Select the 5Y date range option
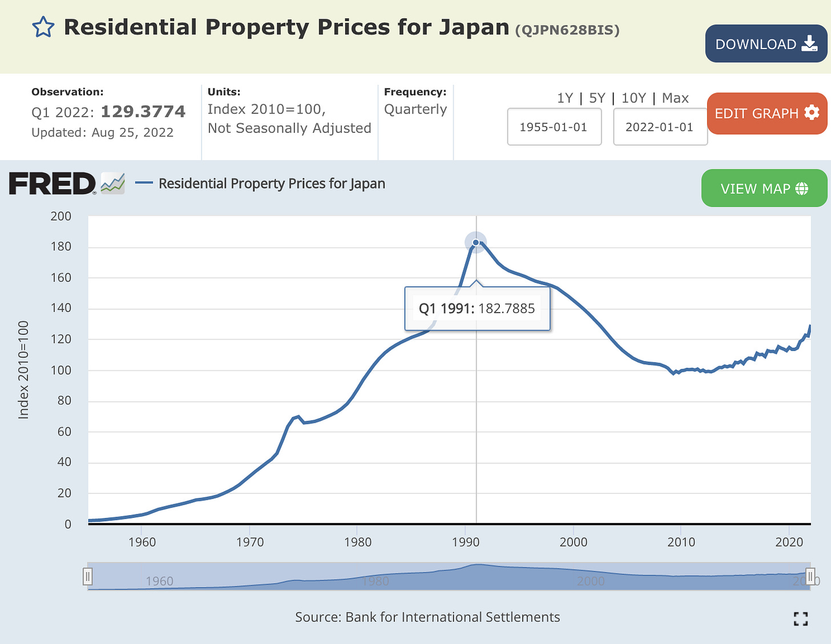Screen dimensions: 831x644 [597, 98]
